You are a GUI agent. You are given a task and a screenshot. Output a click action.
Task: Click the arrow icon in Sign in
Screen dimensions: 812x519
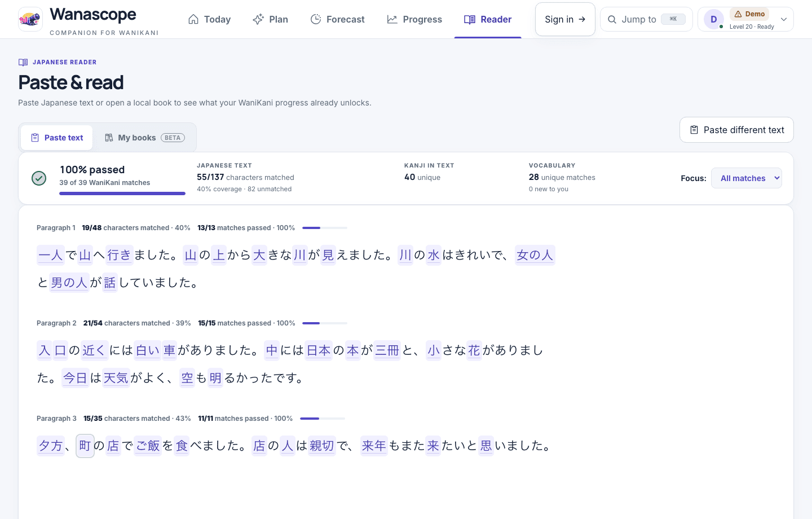pos(582,19)
